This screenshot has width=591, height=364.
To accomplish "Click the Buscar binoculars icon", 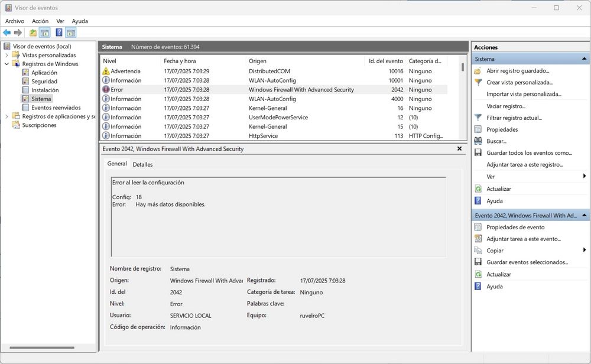I will click(x=479, y=141).
